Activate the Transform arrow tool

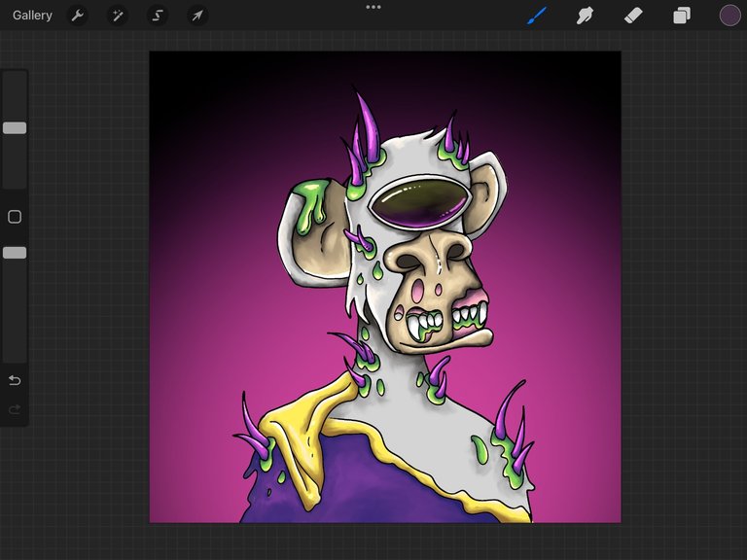[x=197, y=16]
